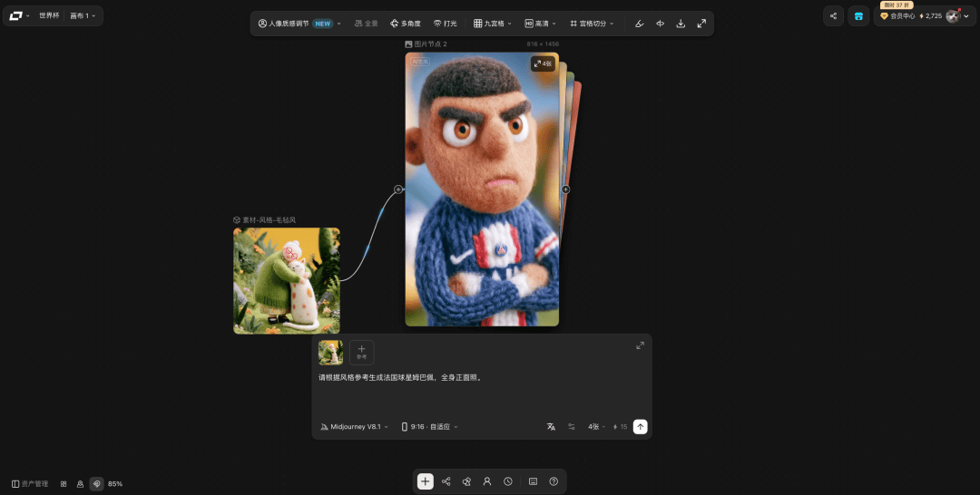The width and height of the screenshot is (980, 495).
Task: Select the eraser tool in top toolbar
Action: [x=640, y=24]
